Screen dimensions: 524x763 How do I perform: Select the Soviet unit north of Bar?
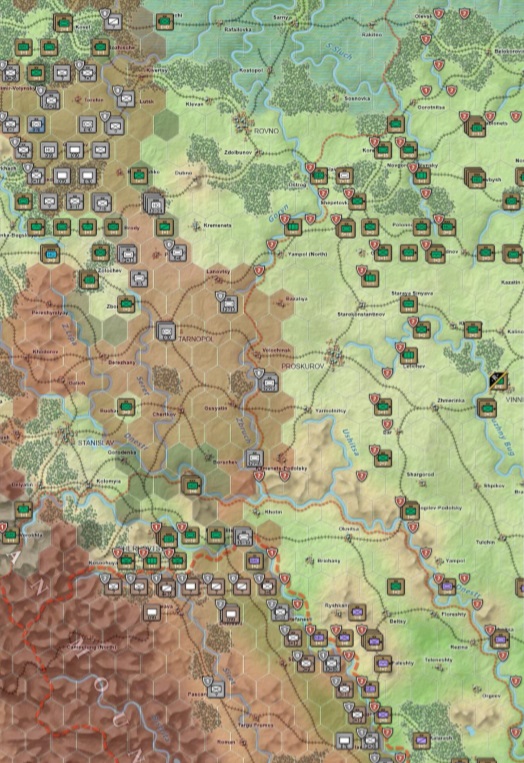(383, 406)
